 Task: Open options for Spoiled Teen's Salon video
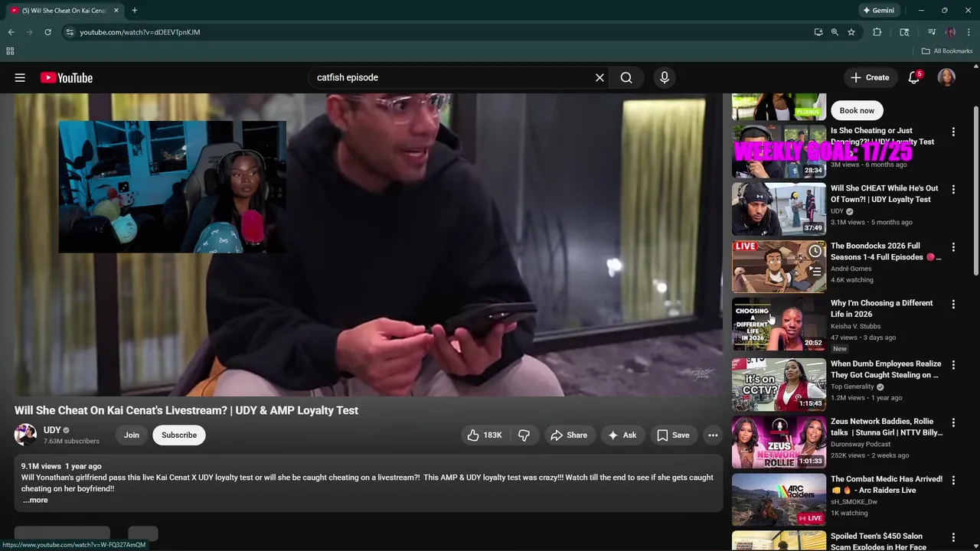point(953,537)
